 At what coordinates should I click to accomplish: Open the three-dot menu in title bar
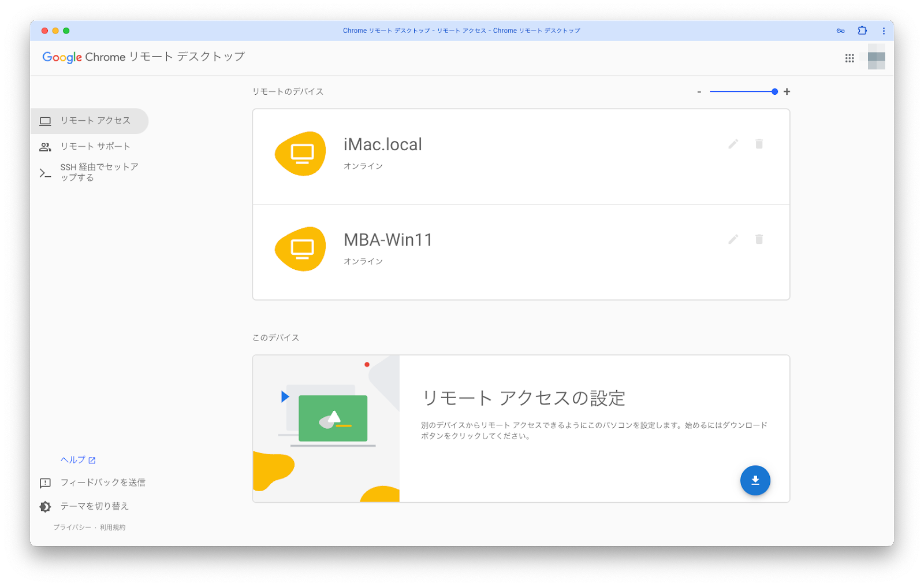(884, 31)
